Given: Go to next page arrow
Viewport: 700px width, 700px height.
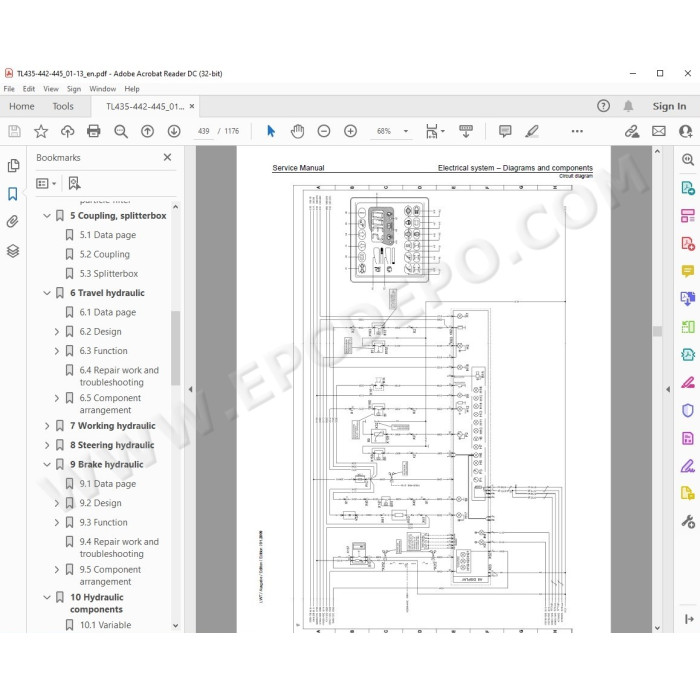Looking at the screenshot, I should [174, 131].
